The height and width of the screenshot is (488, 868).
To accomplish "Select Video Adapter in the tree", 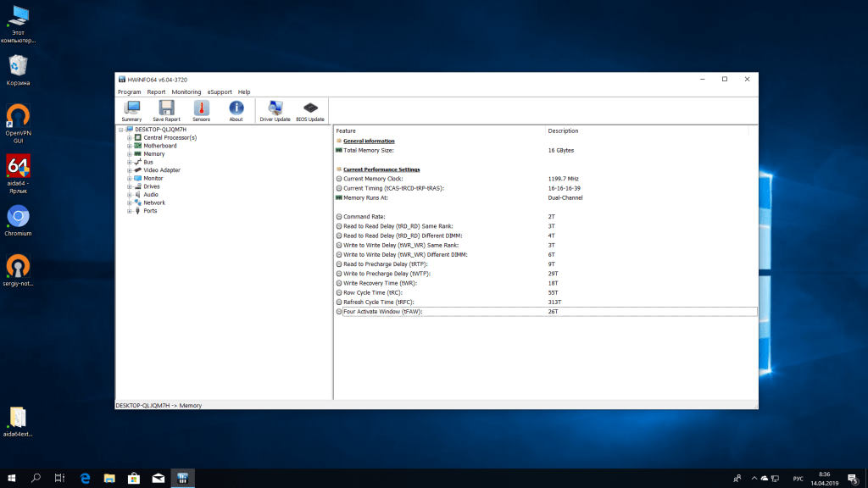I will click(162, 170).
